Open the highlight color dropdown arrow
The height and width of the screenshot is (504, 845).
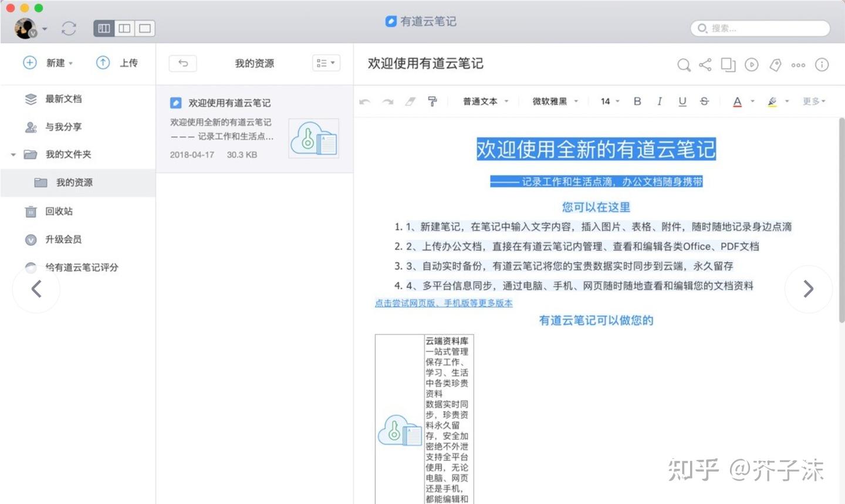(x=787, y=102)
